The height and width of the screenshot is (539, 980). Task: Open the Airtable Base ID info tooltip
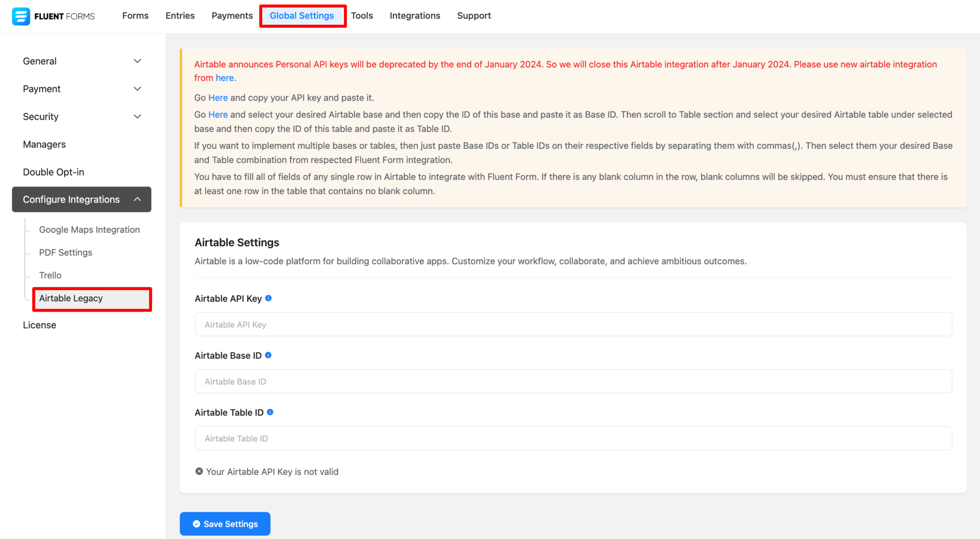[x=268, y=355]
